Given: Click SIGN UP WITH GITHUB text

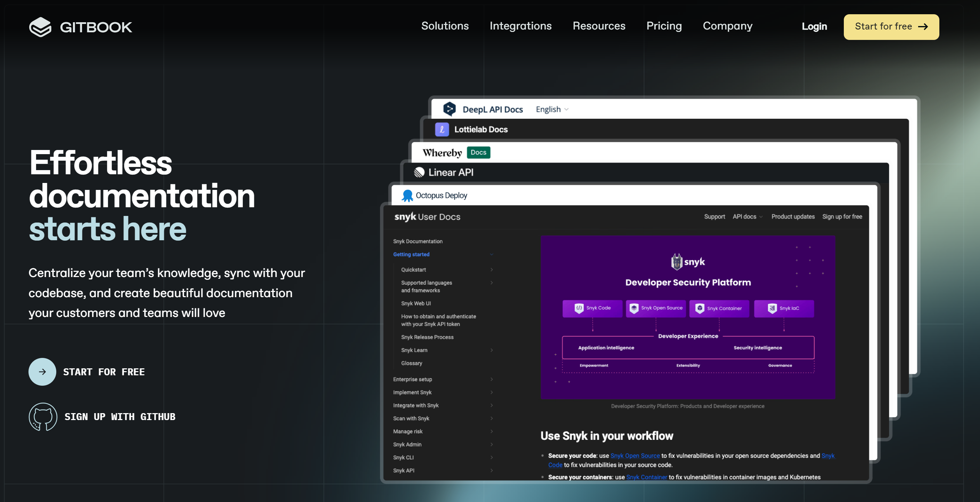Looking at the screenshot, I should click(x=120, y=417).
